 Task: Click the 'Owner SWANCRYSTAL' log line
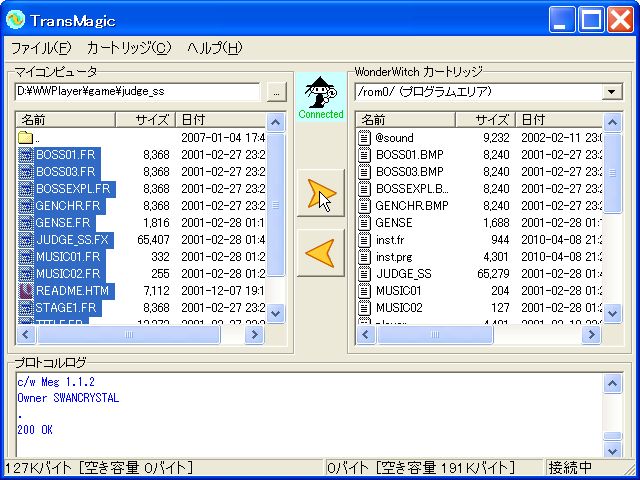tap(68, 398)
